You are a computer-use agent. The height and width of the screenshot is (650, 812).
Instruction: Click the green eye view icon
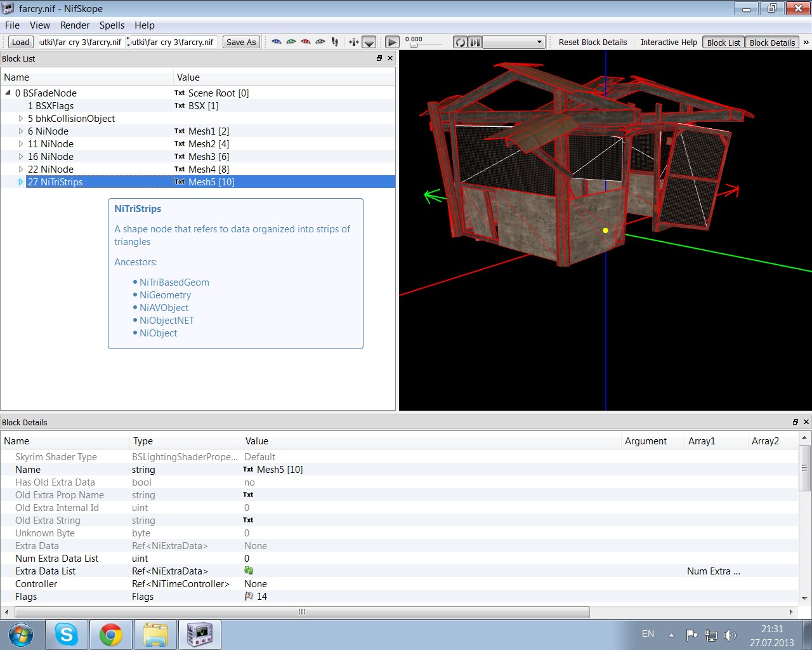click(291, 42)
